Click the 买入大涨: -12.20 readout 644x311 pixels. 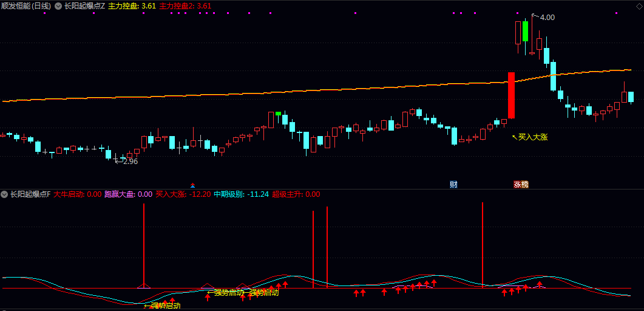(183, 194)
